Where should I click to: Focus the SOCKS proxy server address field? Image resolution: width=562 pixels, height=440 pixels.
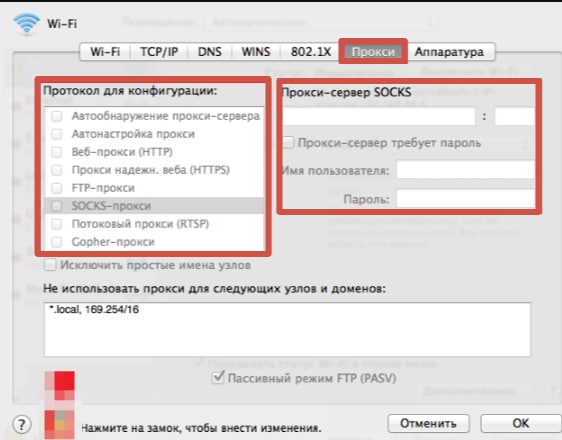click(x=378, y=116)
